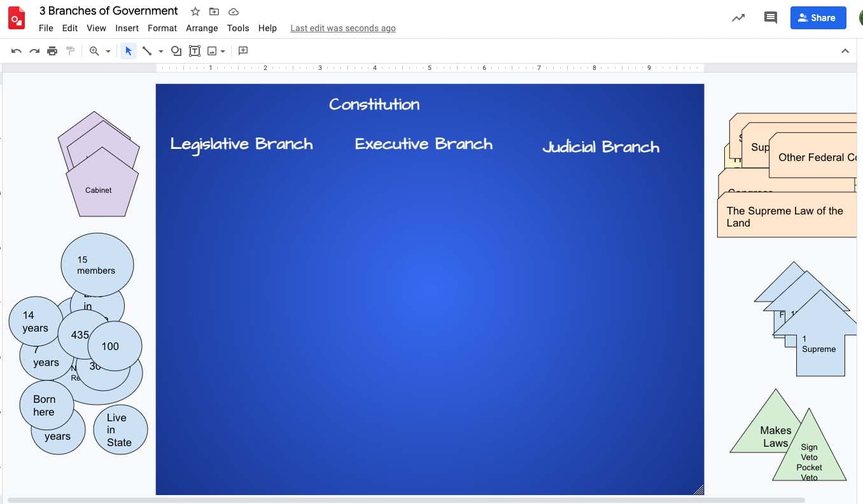863x504 pixels.
Task: Open the comment history icon
Action: pyautogui.click(x=771, y=18)
